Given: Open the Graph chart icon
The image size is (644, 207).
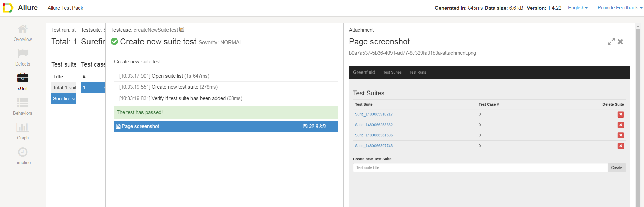Looking at the screenshot, I should (23, 127).
